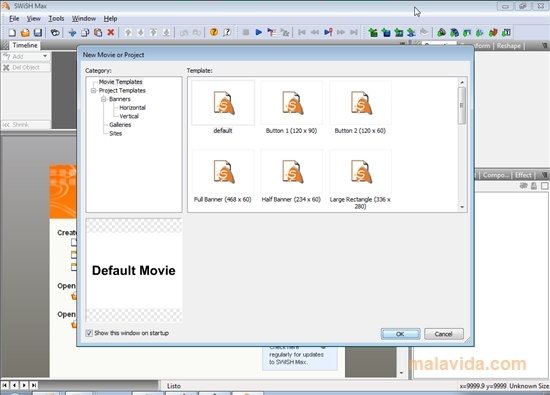The image size is (550, 395).
Task: Click the Open file toolbar icon
Action: (x=25, y=33)
